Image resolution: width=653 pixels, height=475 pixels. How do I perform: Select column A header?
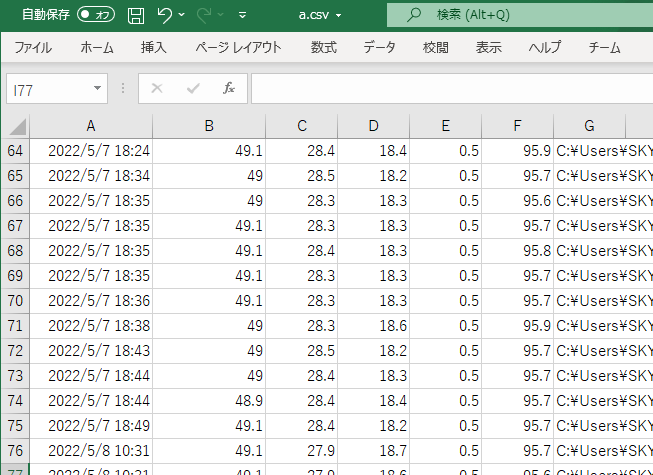click(x=91, y=126)
